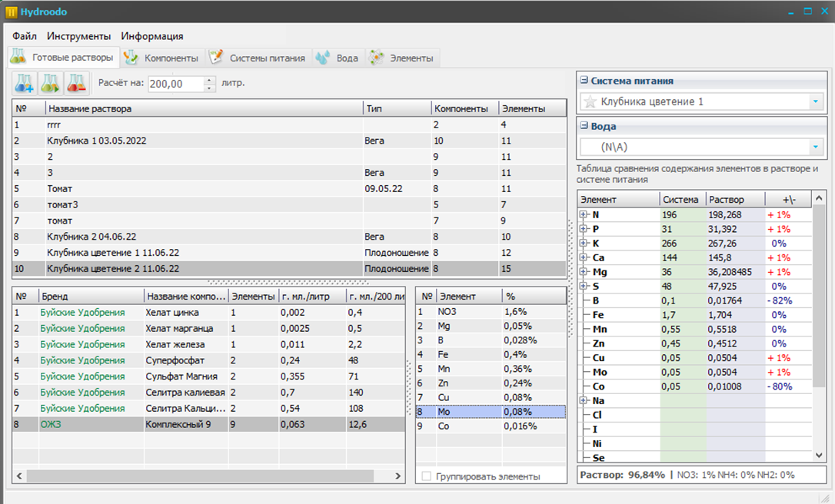Open the Вода source dropdown
835x504 pixels.
[x=814, y=148]
